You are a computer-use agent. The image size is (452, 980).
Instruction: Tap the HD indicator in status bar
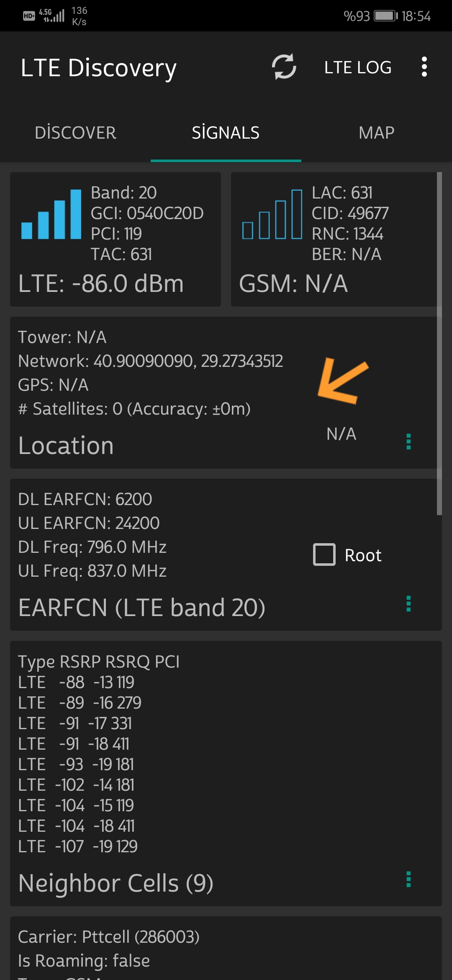(x=29, y=16)
